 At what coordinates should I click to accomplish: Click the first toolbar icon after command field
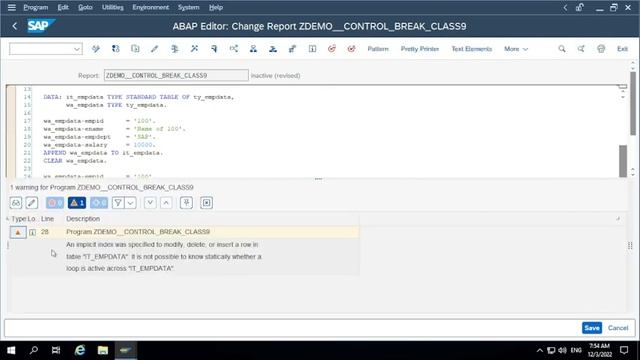tap(96, 49)
